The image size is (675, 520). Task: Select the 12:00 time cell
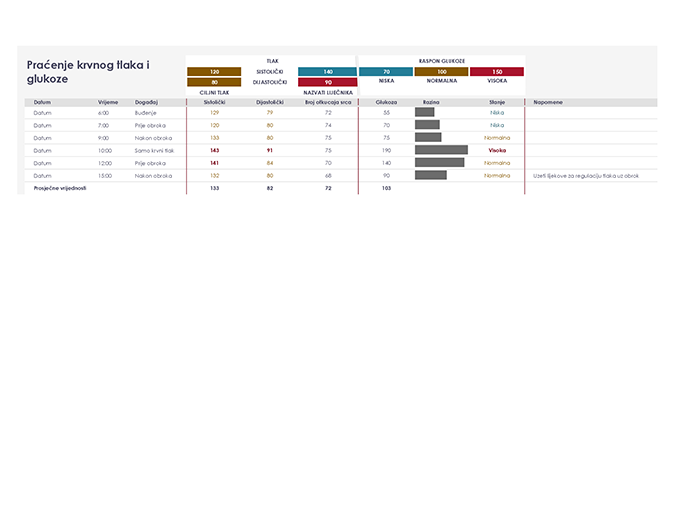click(x=105, y=163)
